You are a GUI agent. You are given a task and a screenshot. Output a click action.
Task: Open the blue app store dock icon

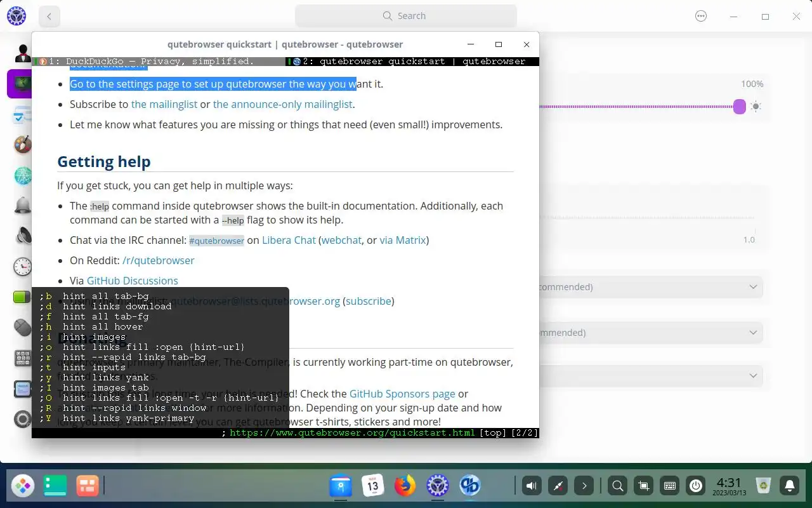(x=341, y=486)
